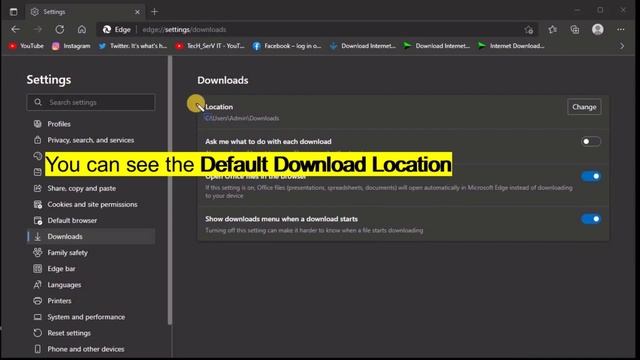Click the Default browser icon

pyautogui.click(x=38, y=220)
